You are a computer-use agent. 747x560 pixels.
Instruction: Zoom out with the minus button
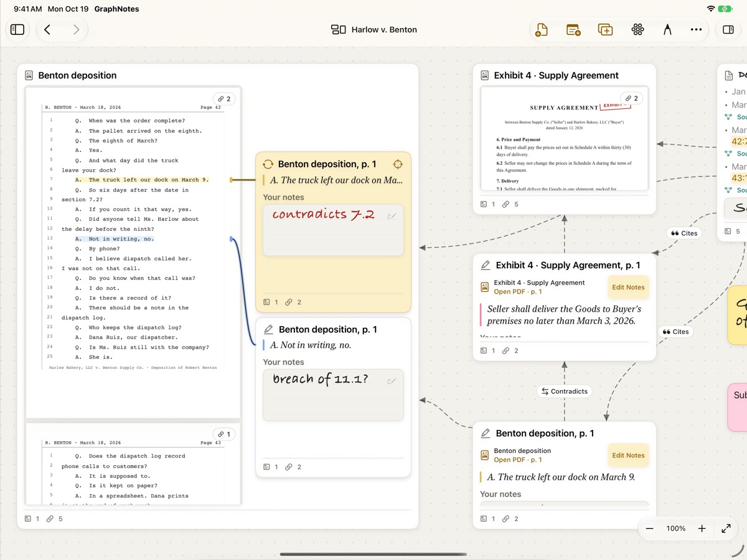point(649,528)
